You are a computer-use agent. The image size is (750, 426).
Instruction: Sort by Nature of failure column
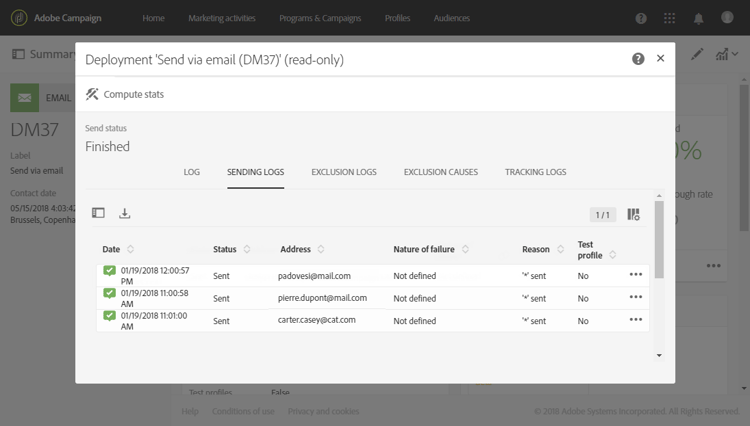465,249
